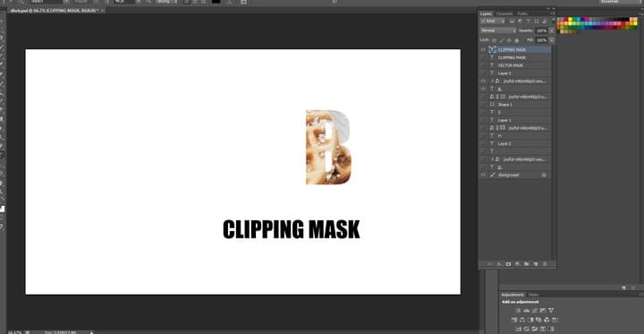Add a Levels adjustment

pos(526,311)
